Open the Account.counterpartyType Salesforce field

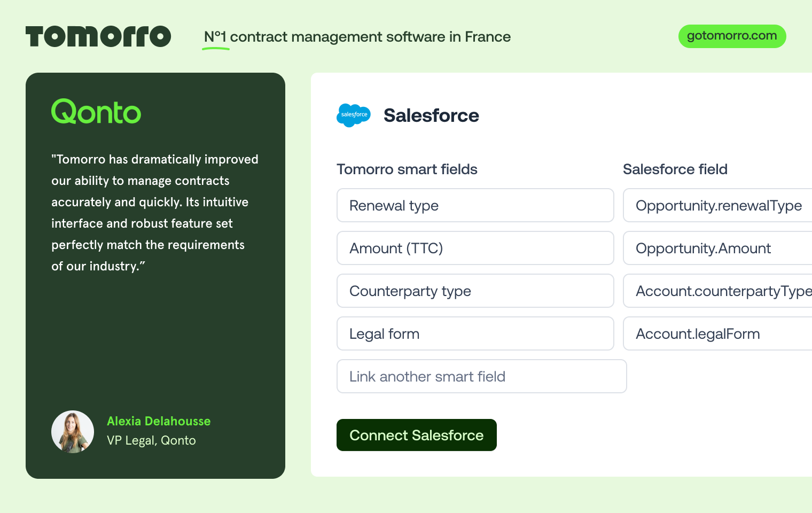(x=718, y=291)
